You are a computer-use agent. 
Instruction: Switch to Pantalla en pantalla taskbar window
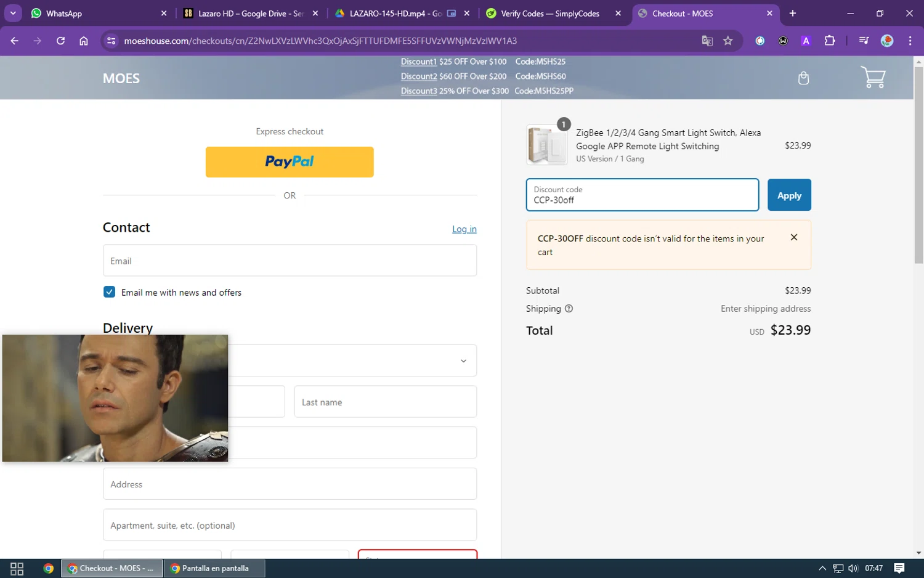click(x=214, y=568)
